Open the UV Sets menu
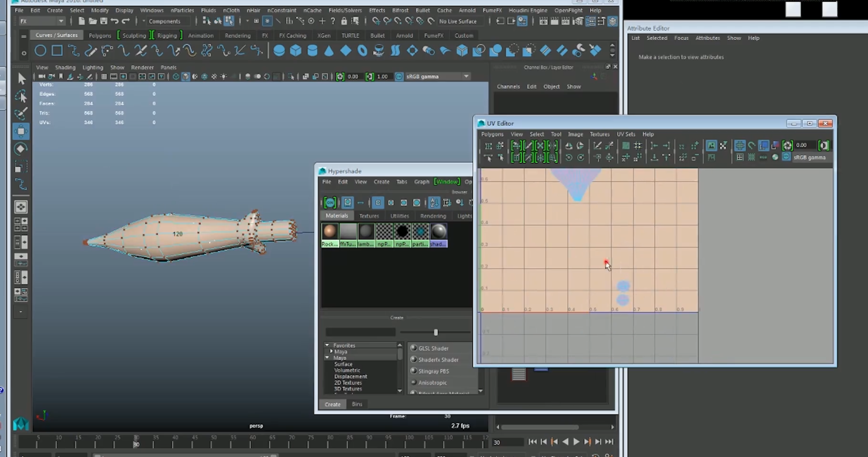This screenshot has height=457, width=868. 626,134
